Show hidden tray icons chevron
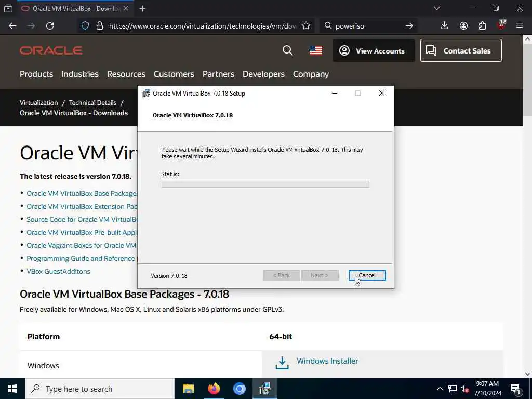The height and width of the screenshot is (399, 532). [440, 389]
